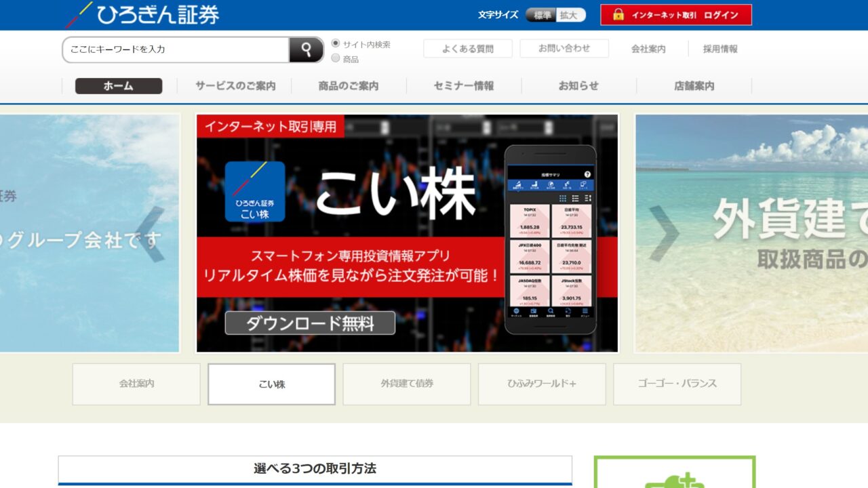Click the 文字サイズ label
The image size is (868, 488).
[x=498, y=15]
